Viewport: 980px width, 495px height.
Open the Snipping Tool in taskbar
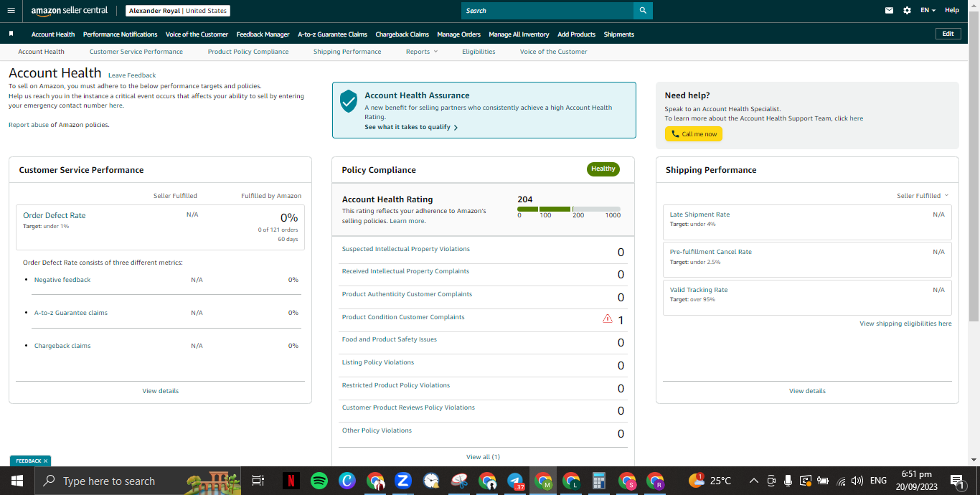(x=459, y=481)
